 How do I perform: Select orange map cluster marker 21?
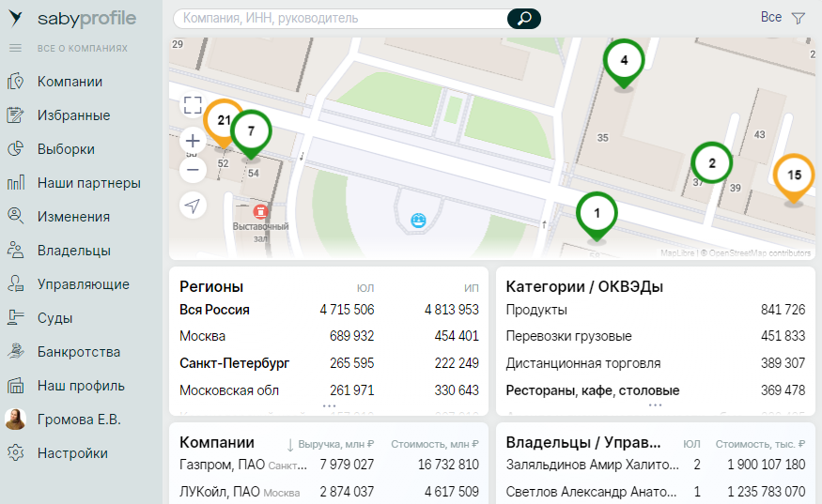222,121
